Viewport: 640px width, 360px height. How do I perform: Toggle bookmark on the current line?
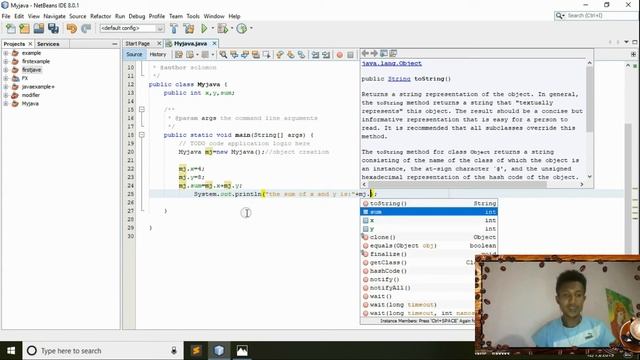301,54
